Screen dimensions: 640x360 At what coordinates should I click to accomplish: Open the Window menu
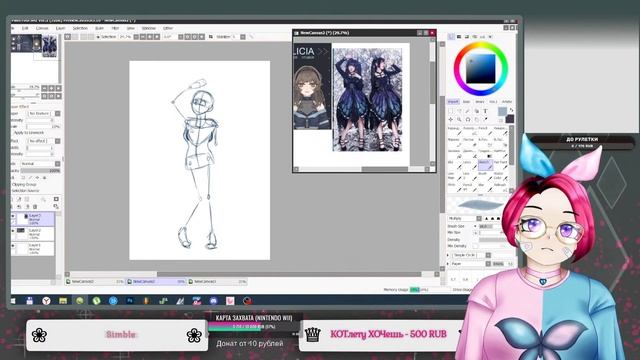pos(149,28)
